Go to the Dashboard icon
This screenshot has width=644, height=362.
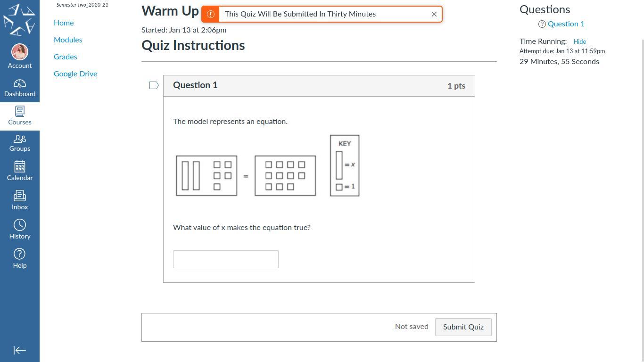coord(20,84)
